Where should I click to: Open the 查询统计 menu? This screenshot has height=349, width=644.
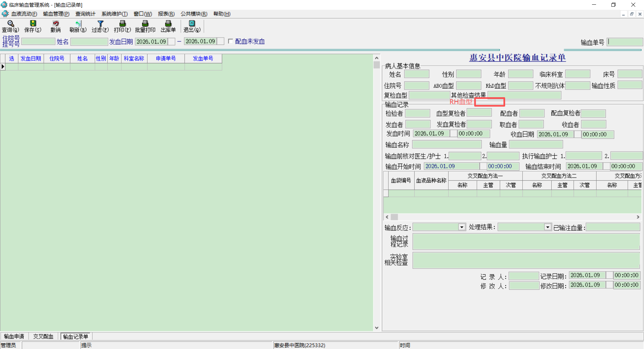[85, 14]
